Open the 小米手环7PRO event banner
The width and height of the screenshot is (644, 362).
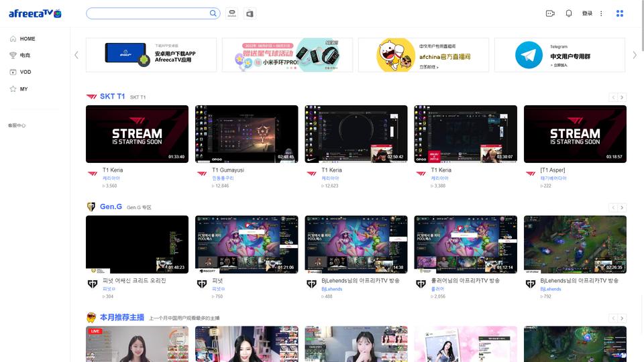(x=287, y=55)
